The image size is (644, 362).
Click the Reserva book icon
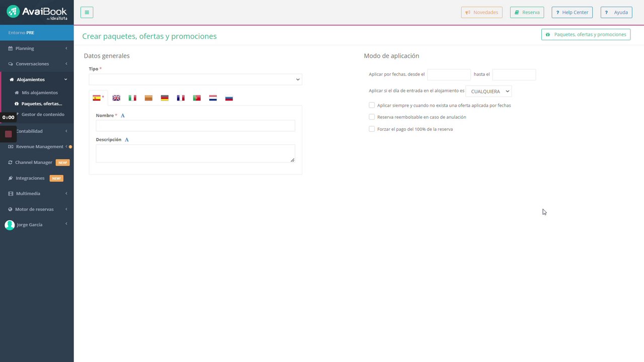[x=517, y=13]
